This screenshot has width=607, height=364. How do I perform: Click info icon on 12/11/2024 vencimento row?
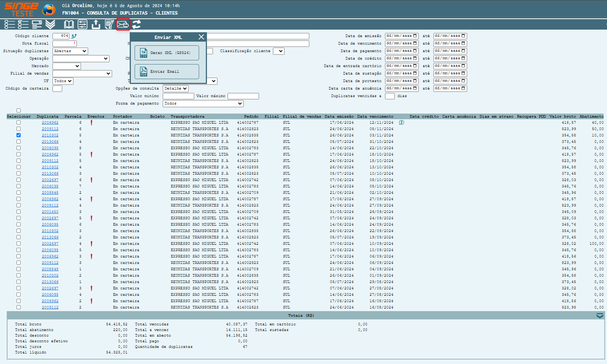tap(402, 123)
